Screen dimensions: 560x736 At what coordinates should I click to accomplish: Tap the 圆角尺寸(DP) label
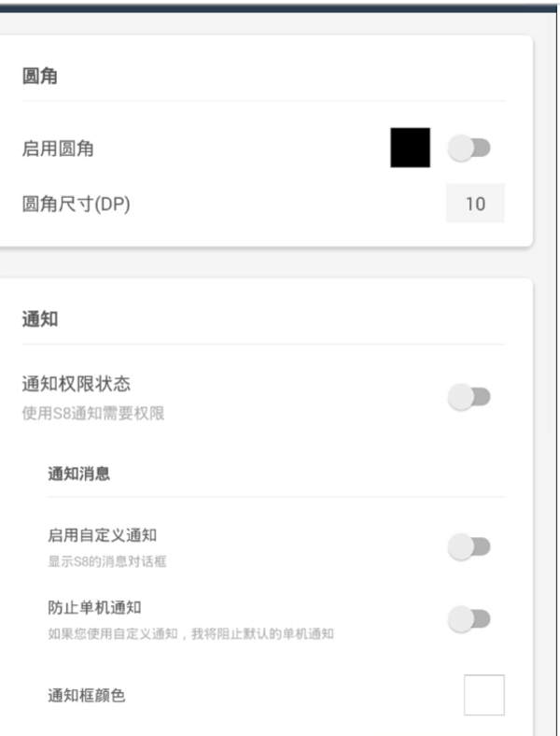pyautogui.click(x=76, y=205)
